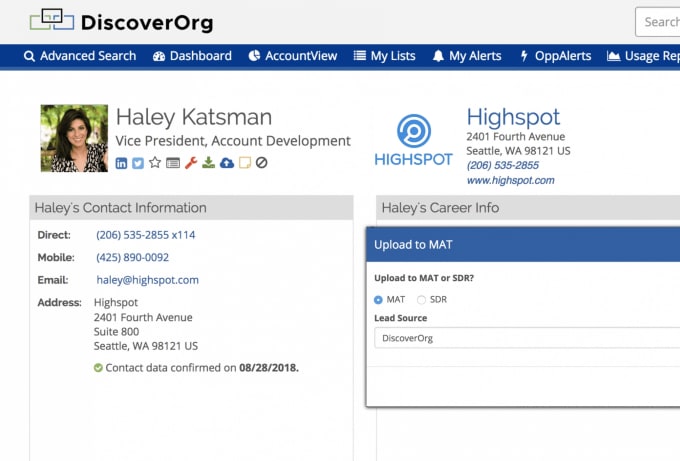The height and width of the screenshot is (461, 680).
Task: Open My Alerts
Action: (467, 56)
